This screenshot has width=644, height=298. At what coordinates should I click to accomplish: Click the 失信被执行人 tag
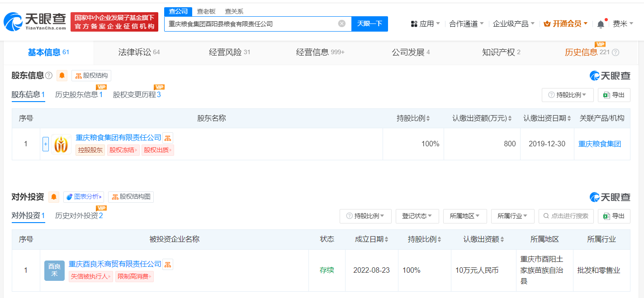point(91,276)
